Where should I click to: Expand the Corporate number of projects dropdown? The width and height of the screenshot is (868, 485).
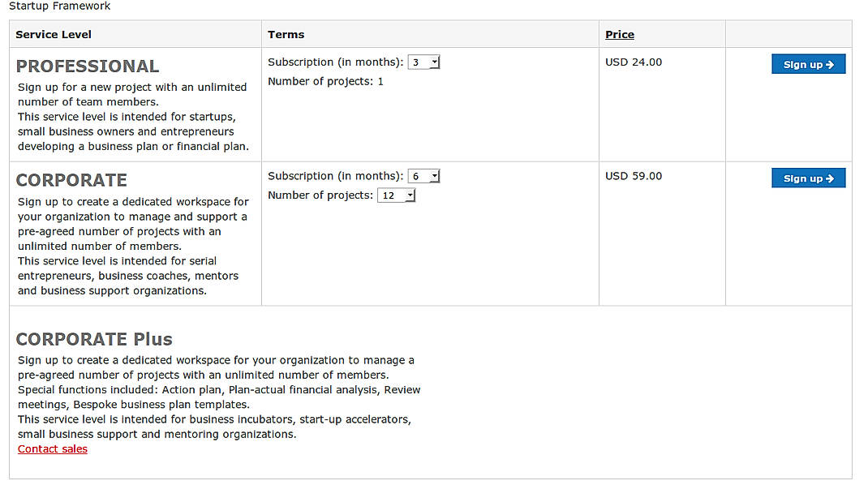coord(410,195)
